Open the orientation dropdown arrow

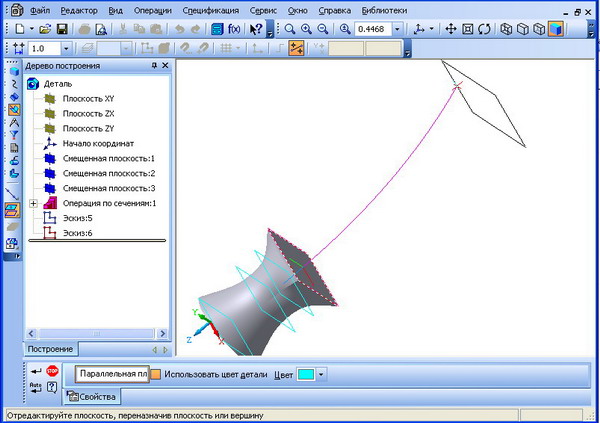tap(432, 29)
